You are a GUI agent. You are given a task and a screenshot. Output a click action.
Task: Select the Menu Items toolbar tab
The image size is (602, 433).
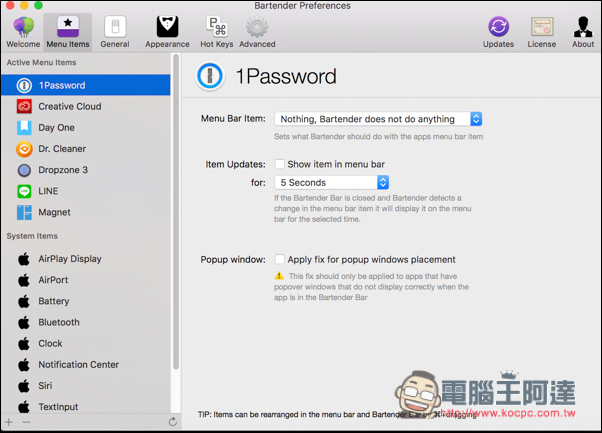pos(68,33)
